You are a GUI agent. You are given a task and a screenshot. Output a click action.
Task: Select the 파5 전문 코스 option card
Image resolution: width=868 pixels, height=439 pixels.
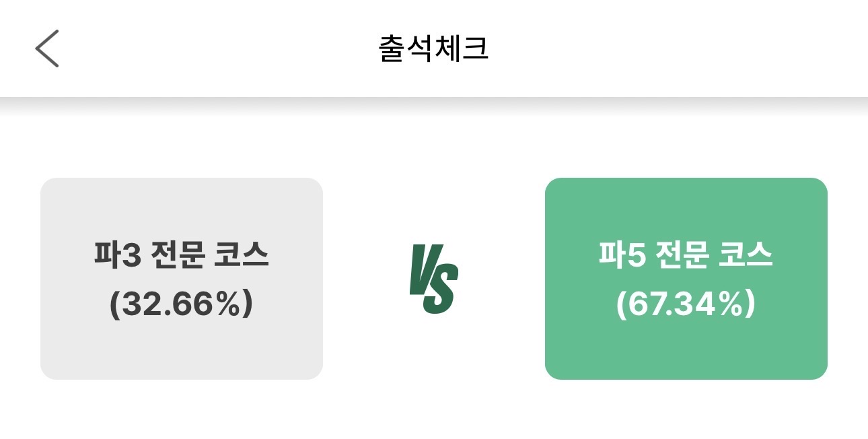click(686, 279)
